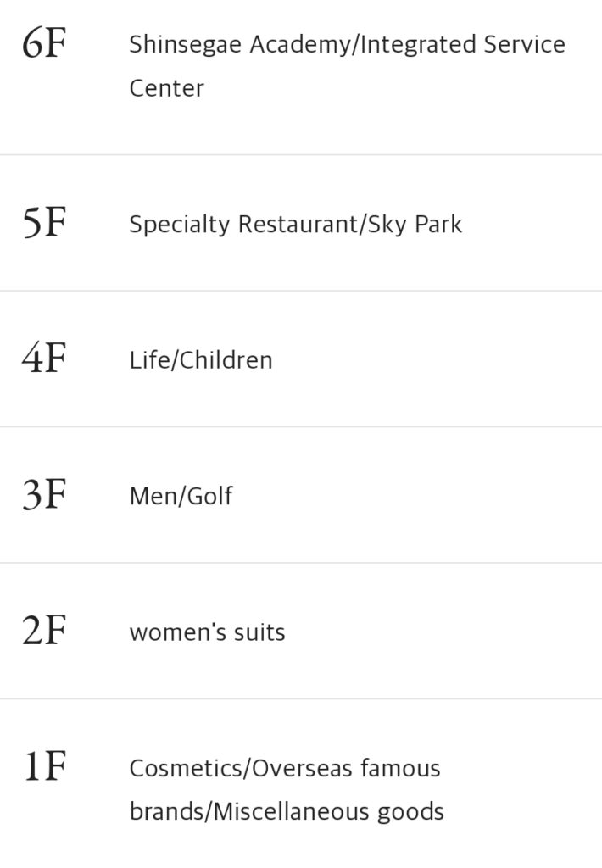Select Cosmetics on 1F
The height and width of the screenshot is (868, 602).
(x=187, y=769)
